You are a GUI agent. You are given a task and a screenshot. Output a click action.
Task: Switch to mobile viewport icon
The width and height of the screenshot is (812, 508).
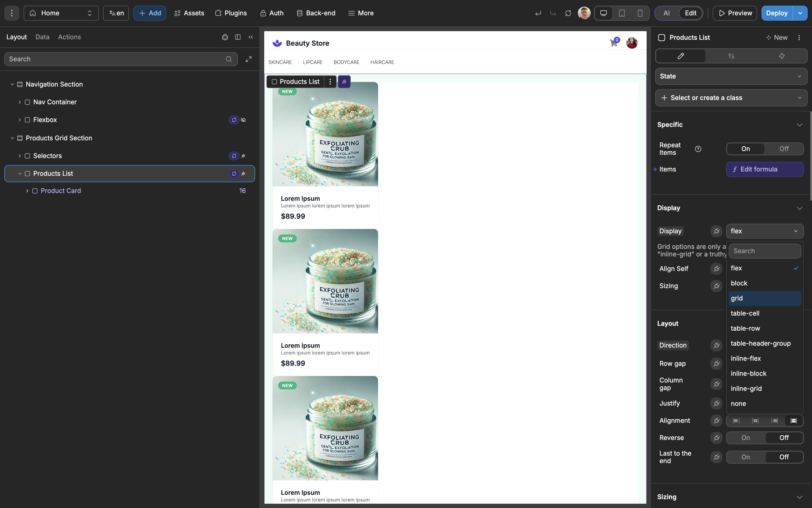click(x=640, y=13)
